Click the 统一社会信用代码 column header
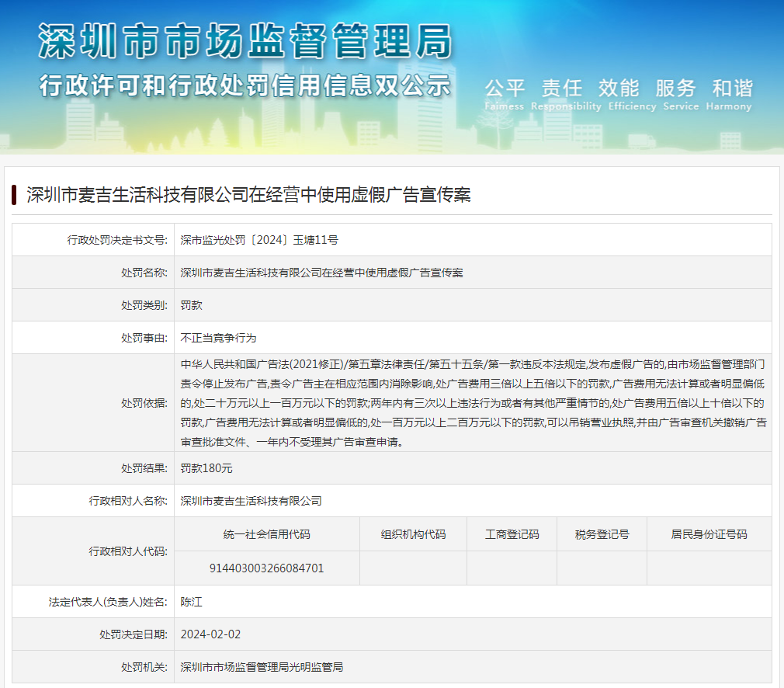The height and width of the screenshot is (688, 784). [x=266, y=534]
